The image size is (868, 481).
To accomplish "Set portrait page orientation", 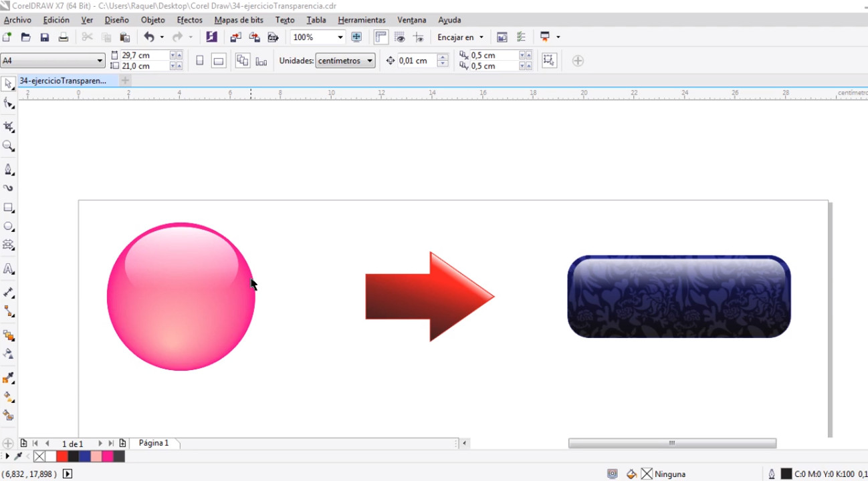I will click(199, 60).
